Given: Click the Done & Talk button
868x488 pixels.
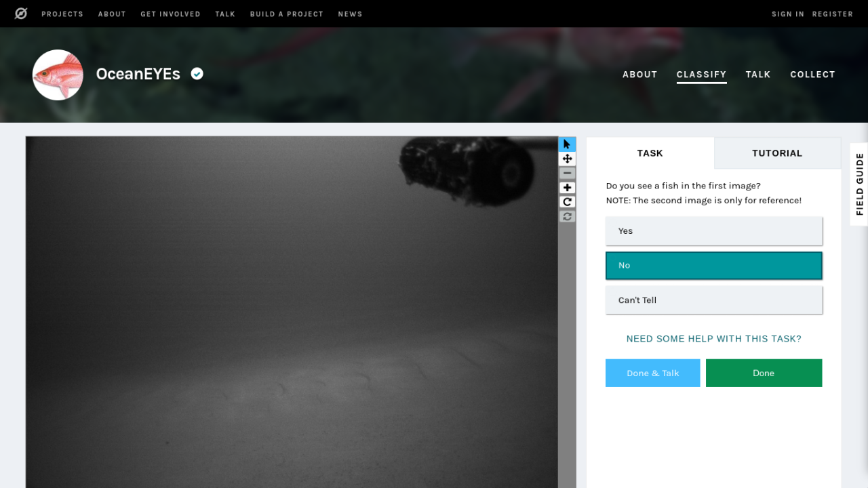Looking at the screenshot, I should [x=652, y=373].
